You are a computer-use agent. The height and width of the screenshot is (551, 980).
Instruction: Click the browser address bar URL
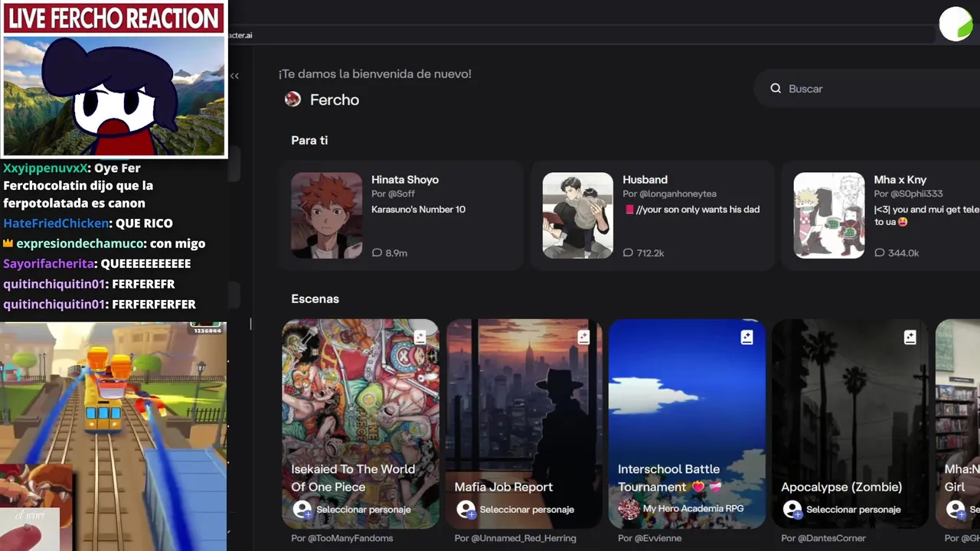pyautogui.click(x=240, y=35)
